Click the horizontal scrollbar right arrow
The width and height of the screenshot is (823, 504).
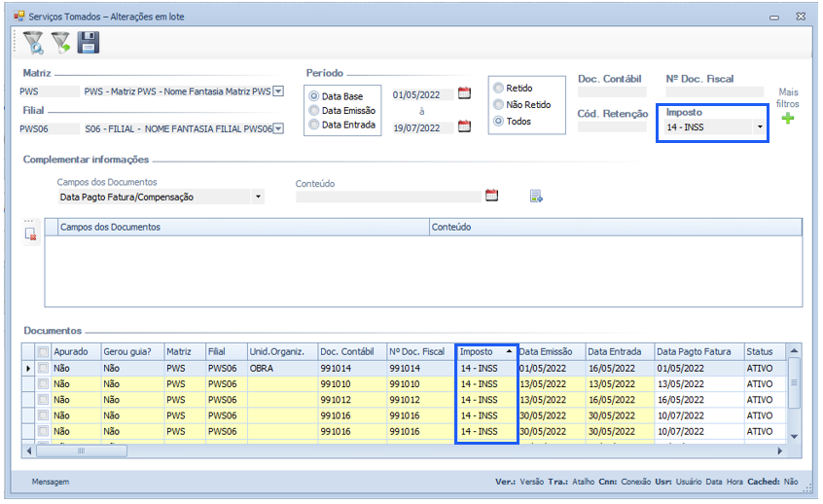[x=780, y=451]
